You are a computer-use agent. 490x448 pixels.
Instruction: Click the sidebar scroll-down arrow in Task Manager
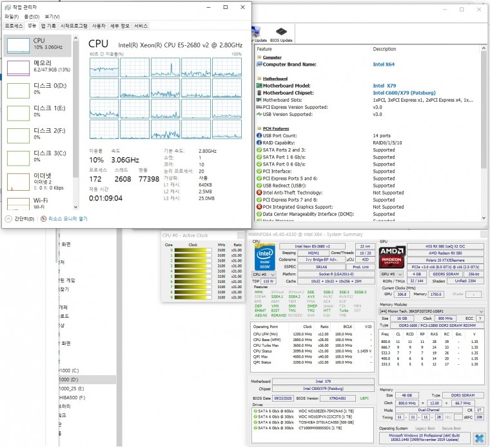click(x=75, y=207)
